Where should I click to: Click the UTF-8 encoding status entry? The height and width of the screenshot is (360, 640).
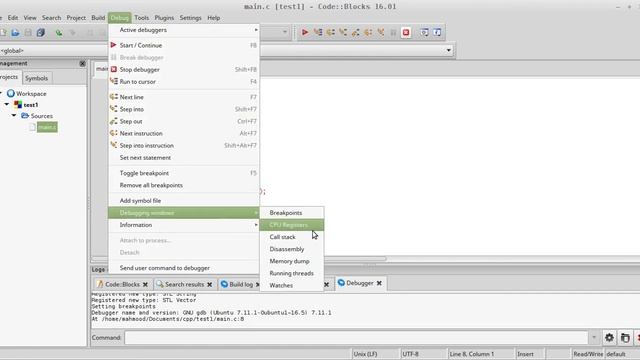tap(411, 354)
